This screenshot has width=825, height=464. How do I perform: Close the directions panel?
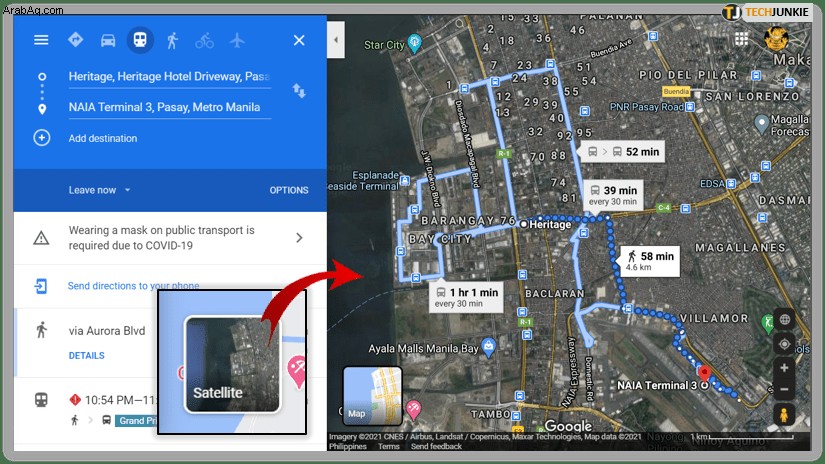(299, 40)
